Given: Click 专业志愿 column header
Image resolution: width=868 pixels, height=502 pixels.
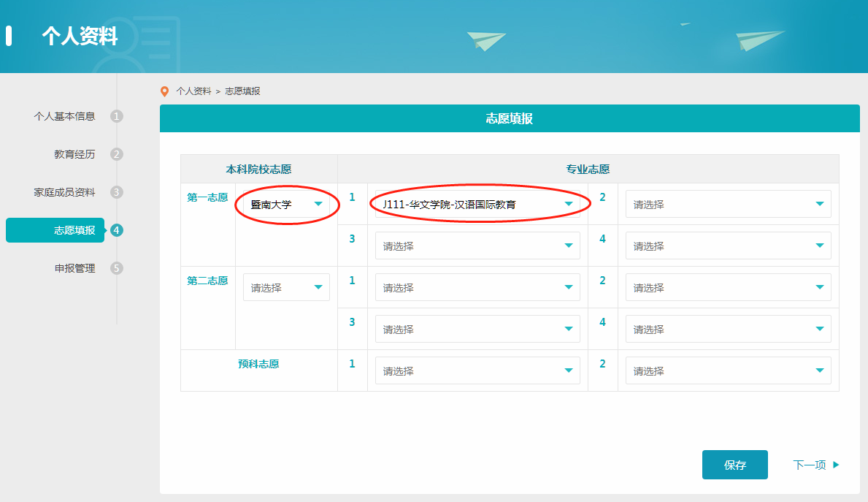Looking at the screenshot, I should pos(588,169).
